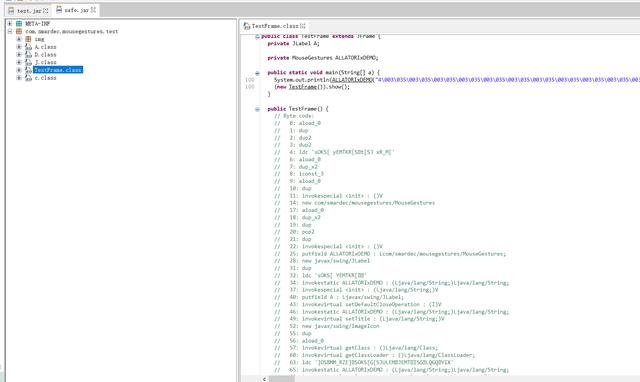The height and width of the screenshot is (382, 640).
Task: Follow the underlined TestFrame link in new TestFrame()
Action: pos(302,87)
